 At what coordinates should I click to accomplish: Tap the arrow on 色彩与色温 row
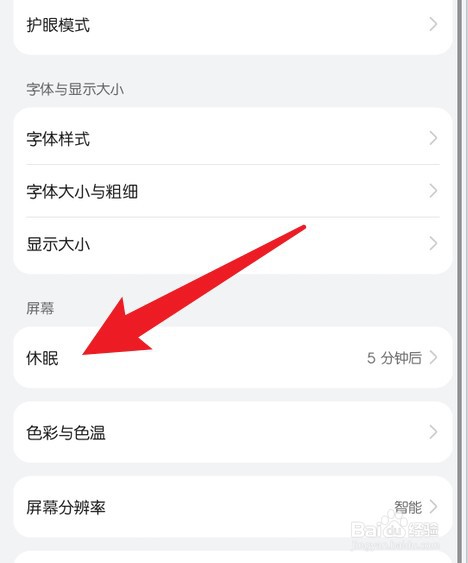tap(434, 432)
